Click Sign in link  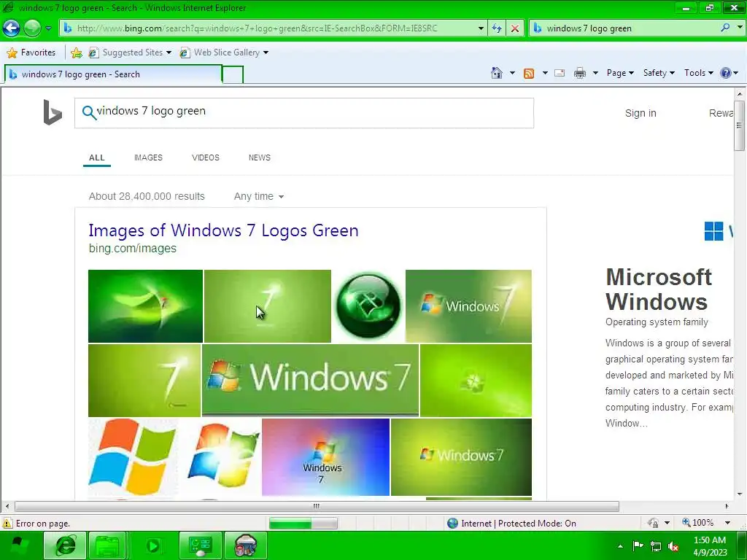point(640,113)
